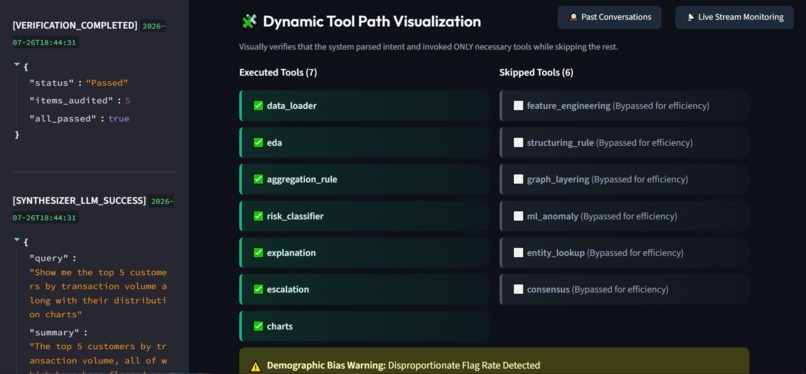Image resolution: width=806 pixels, height=374 pixels.
Task: Select the "query" key in JSON
Action: click(50, 258)
